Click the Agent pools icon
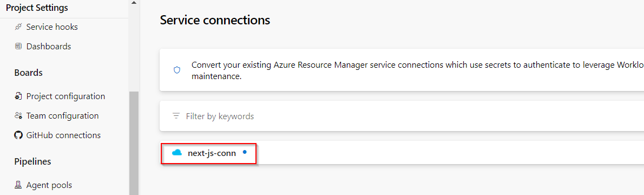The height and width of the screenshot is (195, 644). tap(18, 185)
